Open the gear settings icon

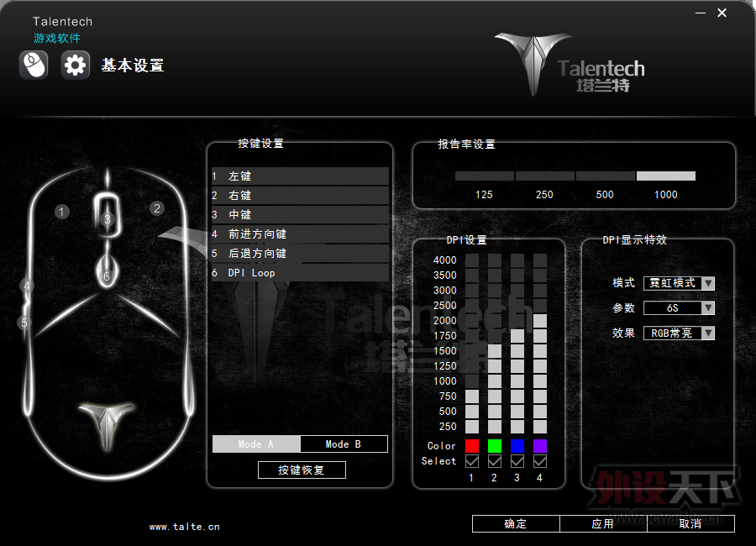click(x=76, y=65)
